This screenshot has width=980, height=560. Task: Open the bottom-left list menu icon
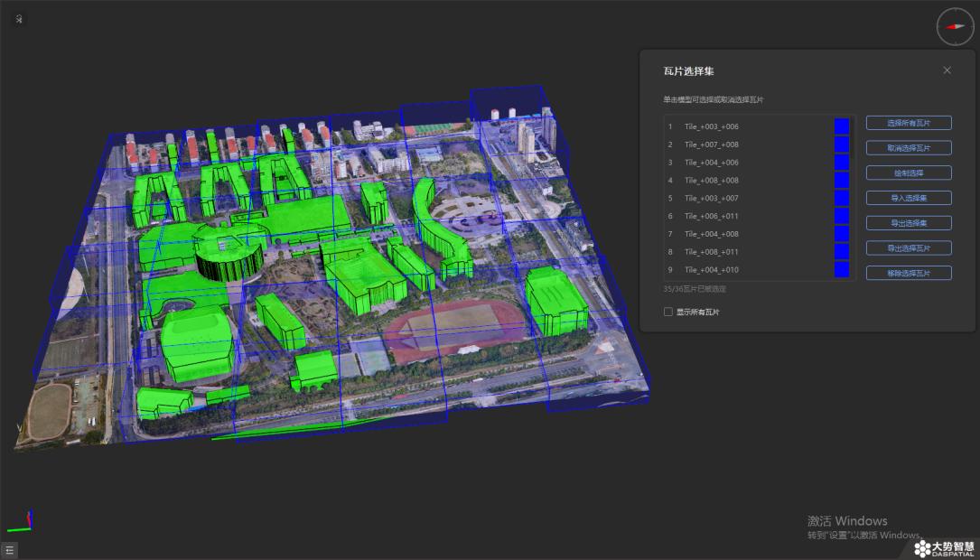[9, 551]
